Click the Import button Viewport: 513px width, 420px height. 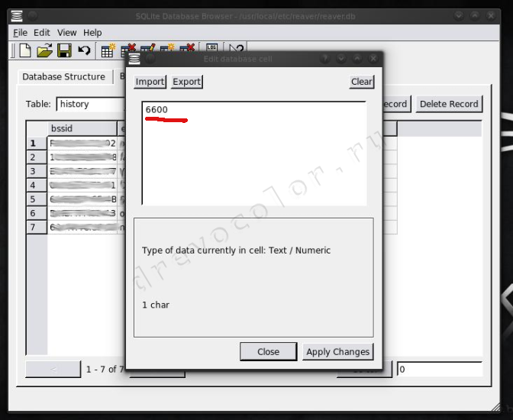[150, 82]
